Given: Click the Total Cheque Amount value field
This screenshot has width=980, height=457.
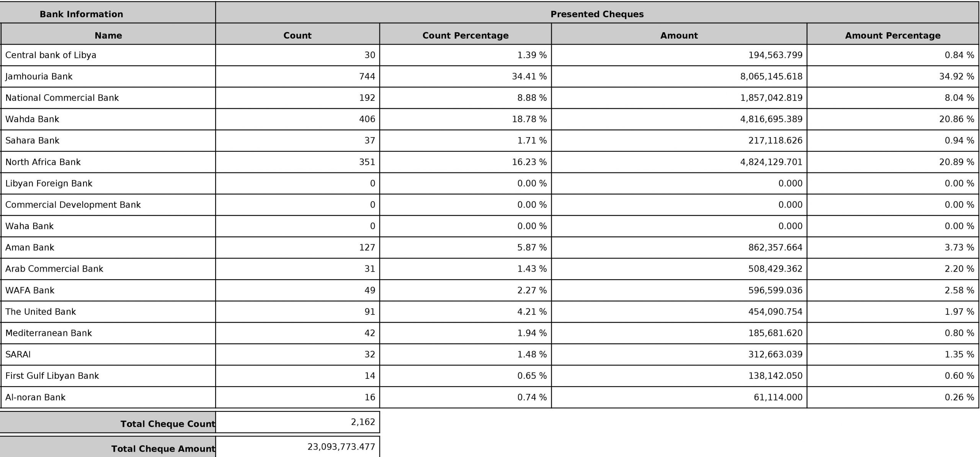Looking at the screenshot, I should 297,447.
